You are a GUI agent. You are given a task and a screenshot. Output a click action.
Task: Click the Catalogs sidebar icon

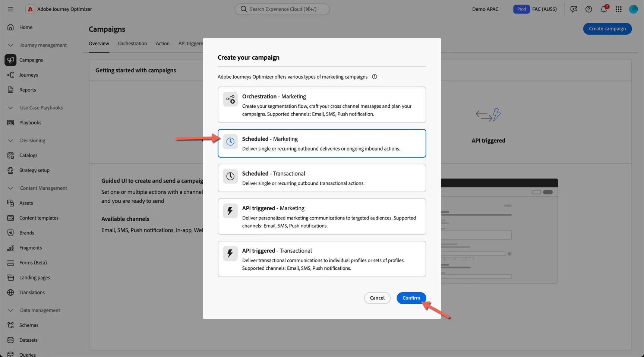click(x=10, y=155)
